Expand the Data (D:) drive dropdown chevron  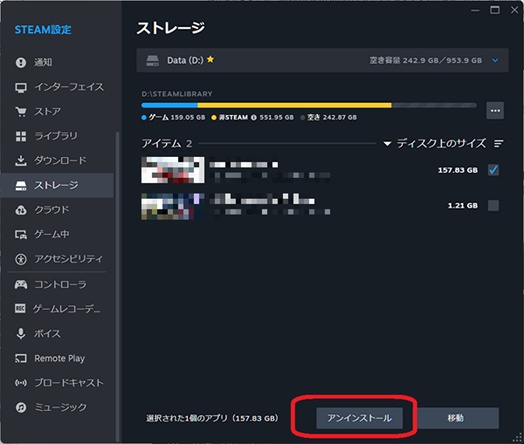tap(495, 60)
